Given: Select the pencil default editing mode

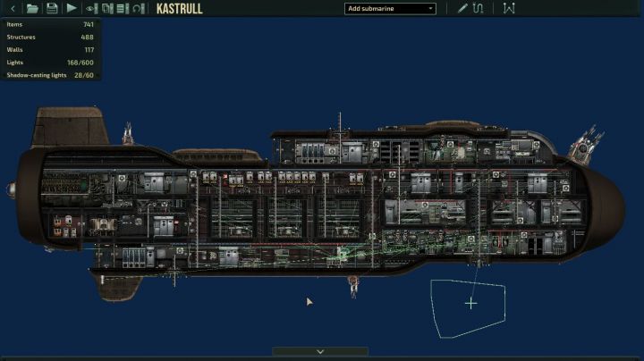Looking at the screenshot, I should (462, 8).
